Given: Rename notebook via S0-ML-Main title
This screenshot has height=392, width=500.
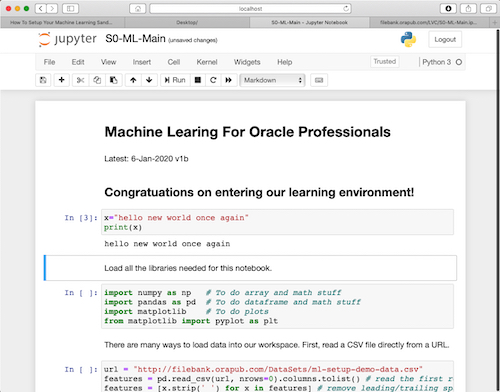Looking at the screenshot, I should click(135, 39).
